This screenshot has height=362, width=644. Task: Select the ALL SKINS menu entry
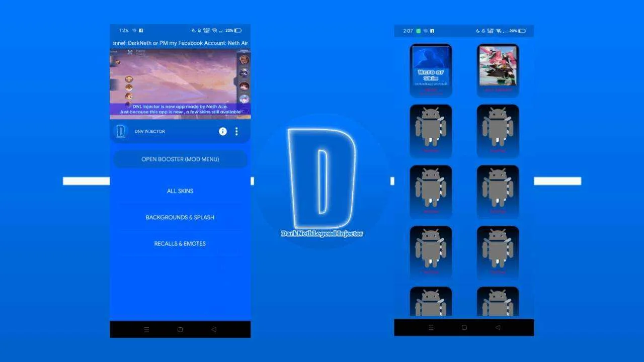tap(180, 191)
